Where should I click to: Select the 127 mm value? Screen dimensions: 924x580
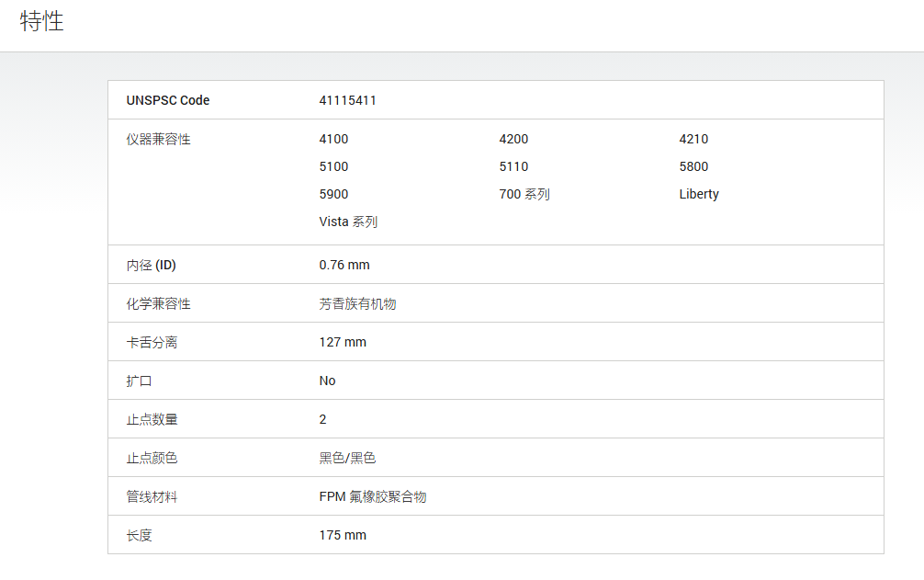click(x=343, y=343)
